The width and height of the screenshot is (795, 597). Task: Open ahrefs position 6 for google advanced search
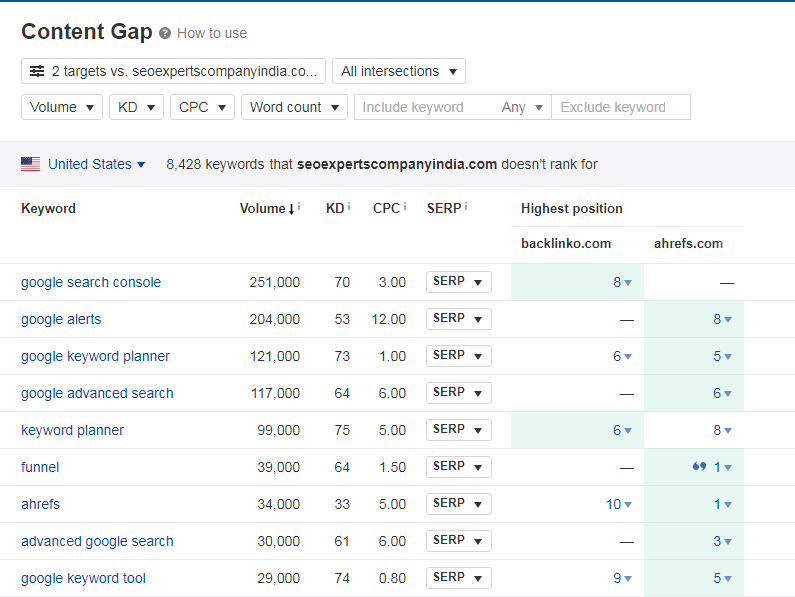point(722,393)
